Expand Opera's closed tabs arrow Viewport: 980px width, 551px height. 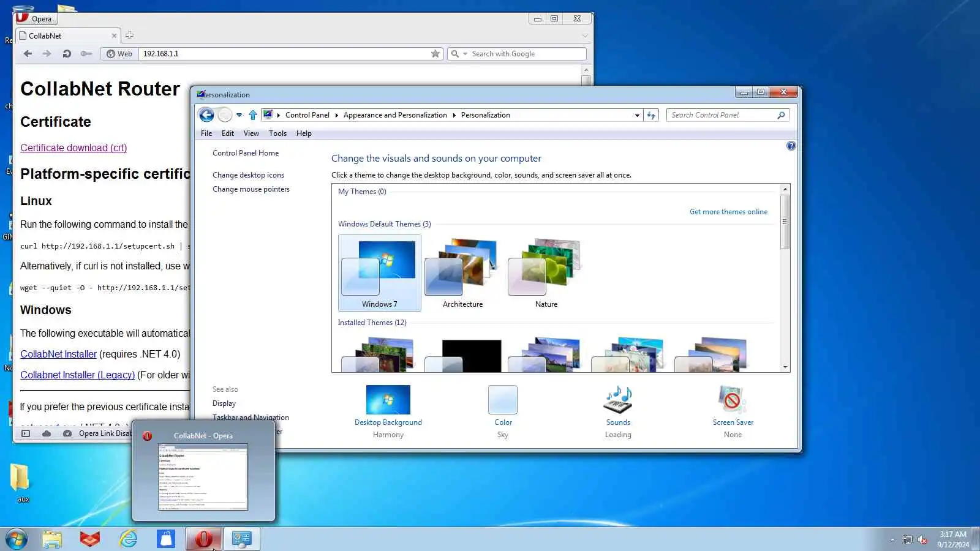(x=584, y=36)
